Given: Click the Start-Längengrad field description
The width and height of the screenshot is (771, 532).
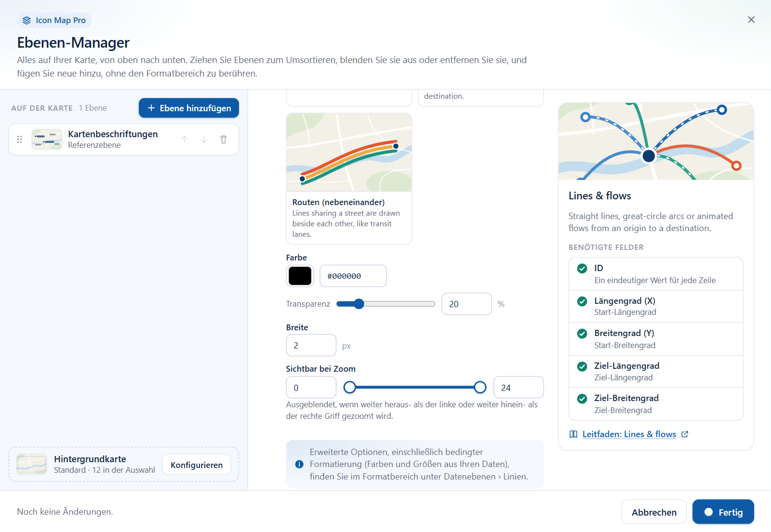Looking at the screenshot, I should point(625,312).
